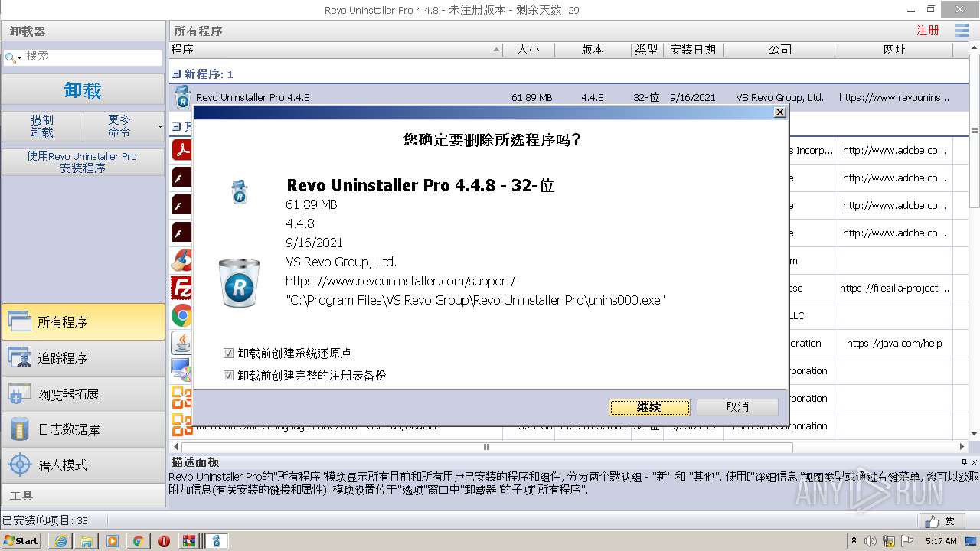Sort by the 大小 column header
Screen dimensions: 980x551
[x=528, y=50]
